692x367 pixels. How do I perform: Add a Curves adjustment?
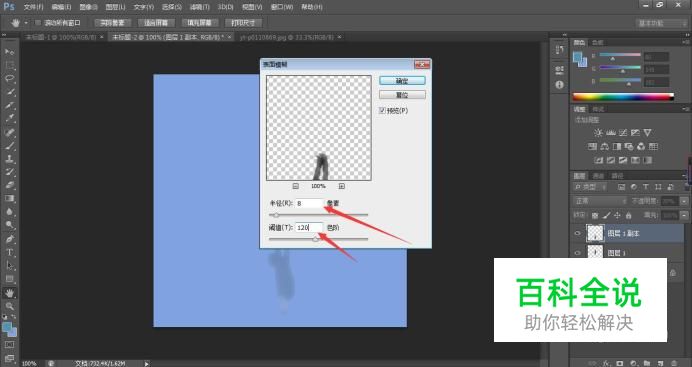(x=623, y=133)
